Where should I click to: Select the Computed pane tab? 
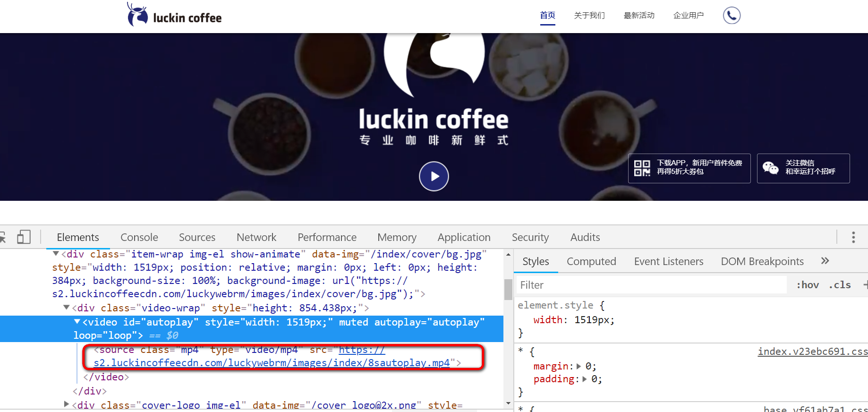coord(591,261)
